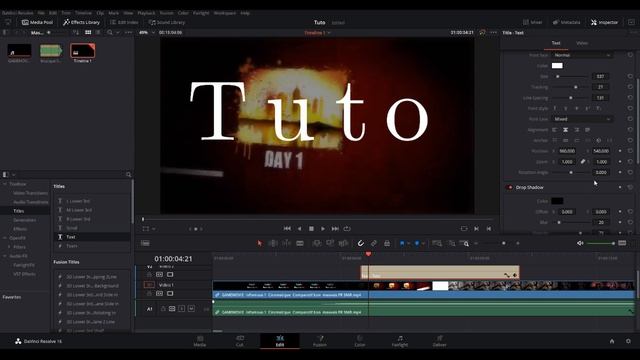The image size is (640, 360).
Task: Set text alignment to justify
Action: 587,130
